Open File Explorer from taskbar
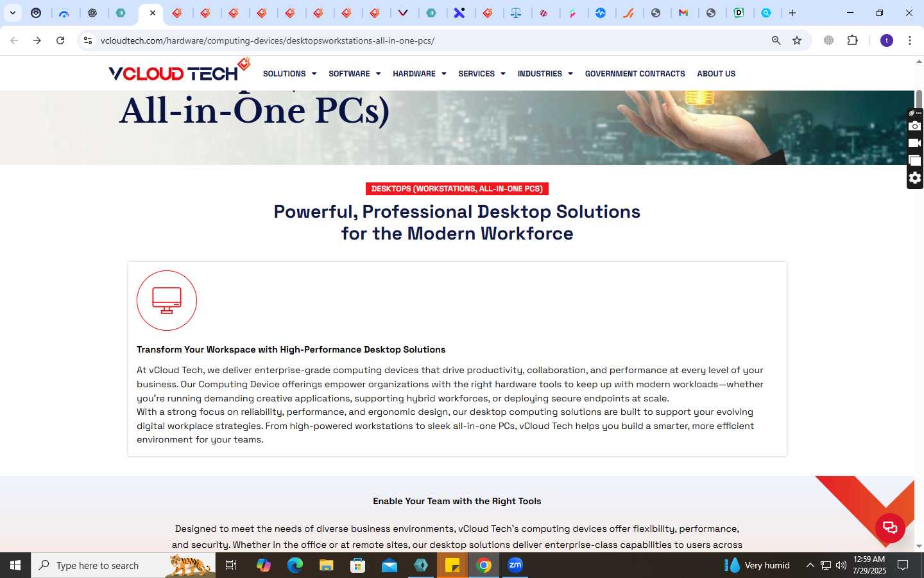Image resolution: width=924 pixels, height=578 pixels. click(326, 565)
